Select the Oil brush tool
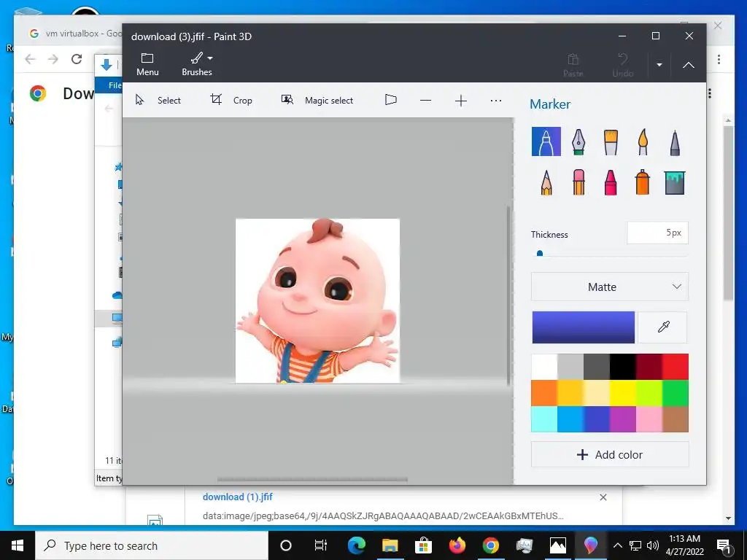This screenshot has height=560, width=747. pyautogui.click(x=611, y=142)
